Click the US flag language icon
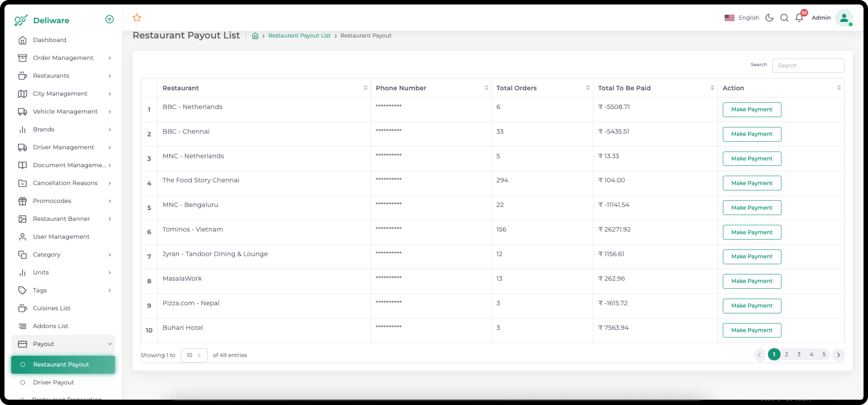868x405 pixels. [x=730, y=18]
